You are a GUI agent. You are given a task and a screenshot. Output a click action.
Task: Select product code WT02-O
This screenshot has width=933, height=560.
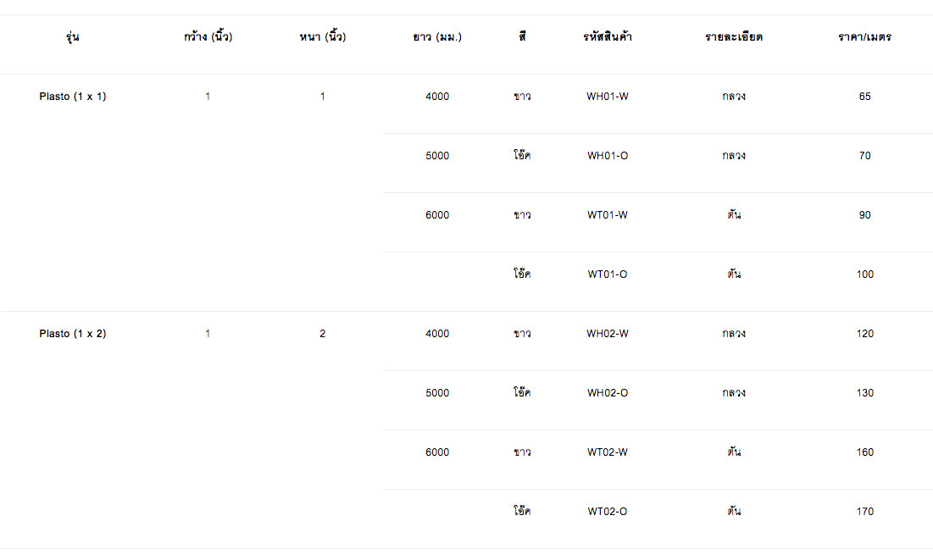tap(608, 512)
